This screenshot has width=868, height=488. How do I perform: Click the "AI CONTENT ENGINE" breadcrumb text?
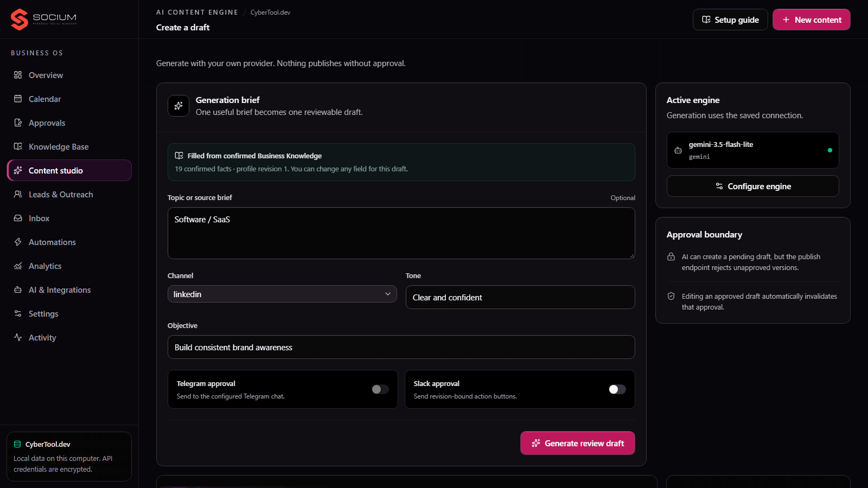click(197, 12)
